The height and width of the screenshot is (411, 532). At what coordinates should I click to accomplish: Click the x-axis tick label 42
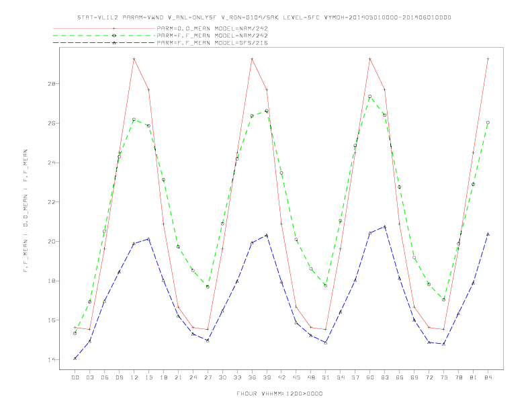click(281, 377)
